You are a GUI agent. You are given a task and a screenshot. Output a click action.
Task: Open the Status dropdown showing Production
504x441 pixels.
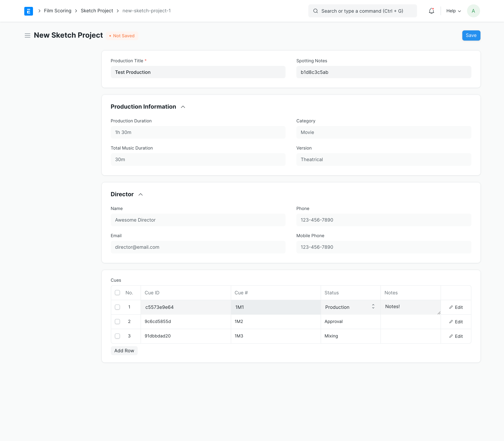350,307
